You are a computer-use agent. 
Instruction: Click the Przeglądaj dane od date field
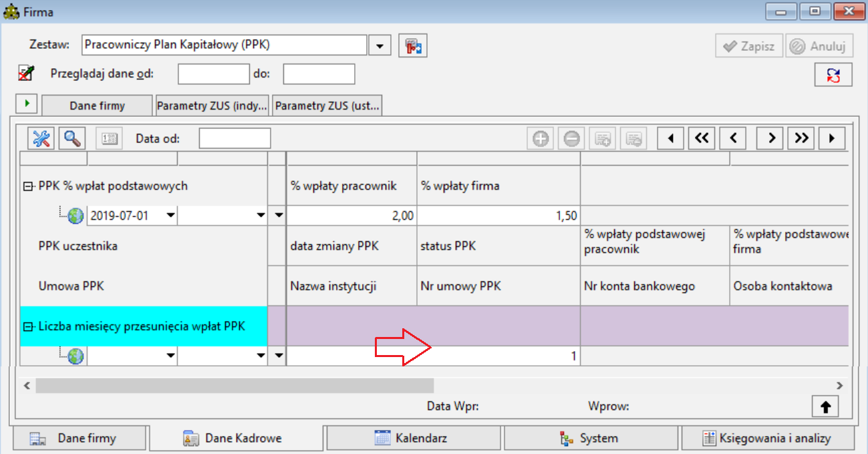(x=213, y=74)
